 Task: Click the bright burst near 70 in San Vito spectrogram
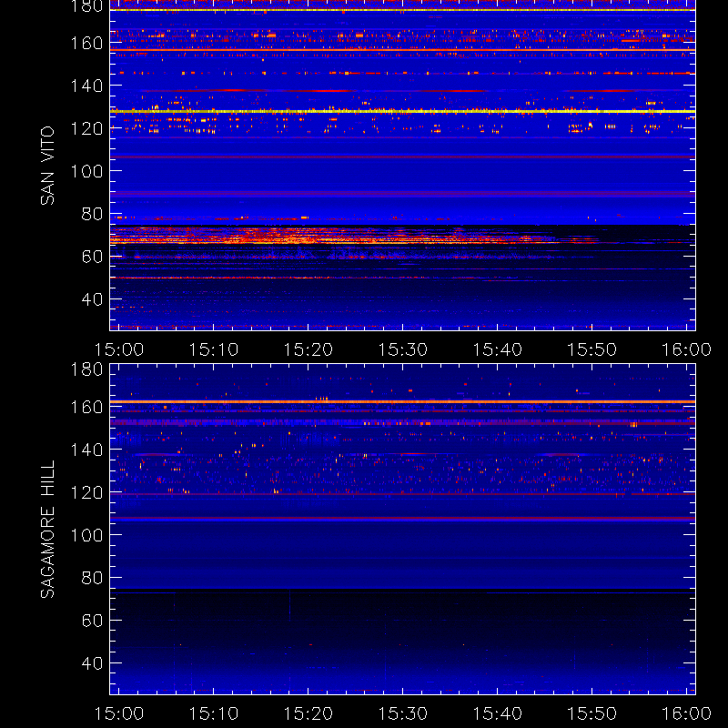(x=334, y=236)
